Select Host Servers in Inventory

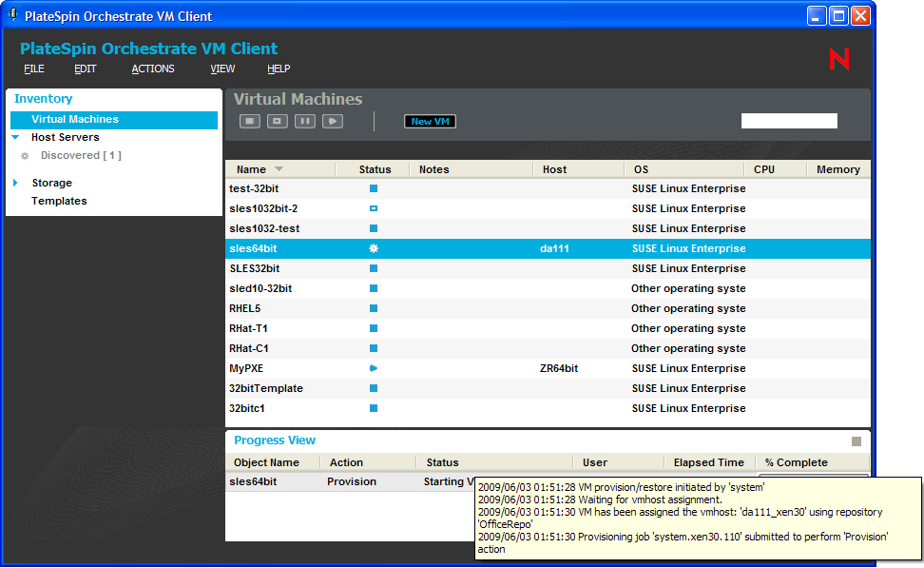click(66, 137)
